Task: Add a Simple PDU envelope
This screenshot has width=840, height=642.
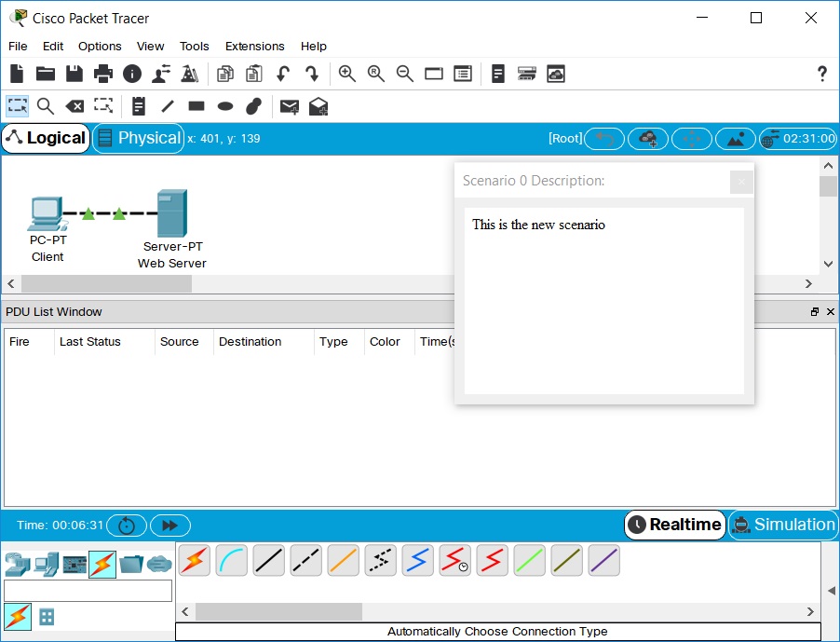Action: point(290,106)
